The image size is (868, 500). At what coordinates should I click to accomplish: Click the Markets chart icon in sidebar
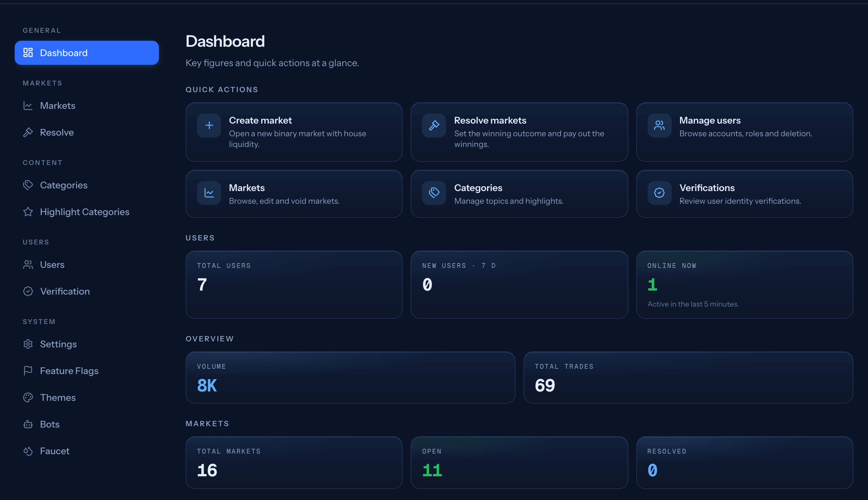tap(28, 106)
